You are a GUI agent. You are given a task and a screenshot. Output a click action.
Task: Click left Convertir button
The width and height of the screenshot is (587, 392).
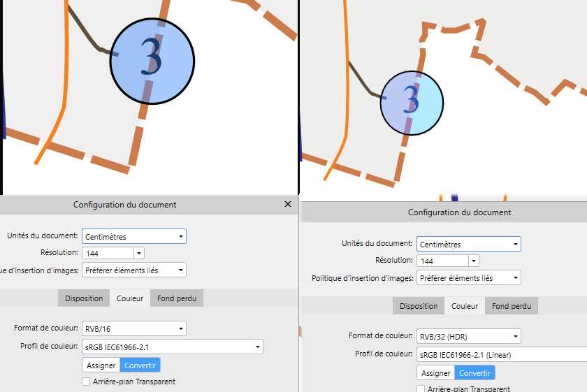pyautogui.click(x=140, y=365)
